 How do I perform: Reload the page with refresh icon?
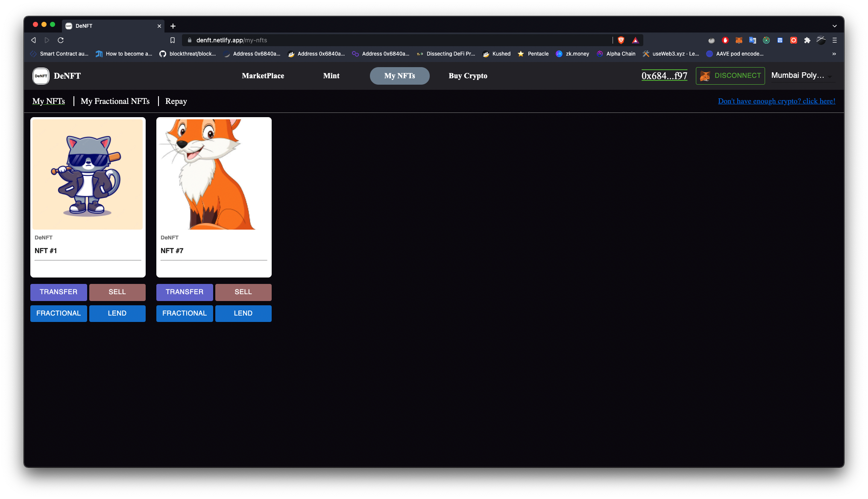click(61, 40)
